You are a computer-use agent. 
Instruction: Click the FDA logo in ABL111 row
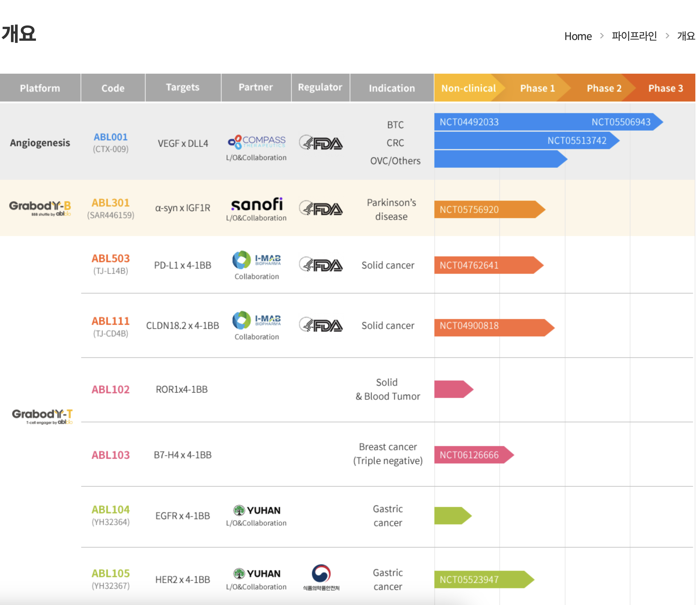pos(321,325)
